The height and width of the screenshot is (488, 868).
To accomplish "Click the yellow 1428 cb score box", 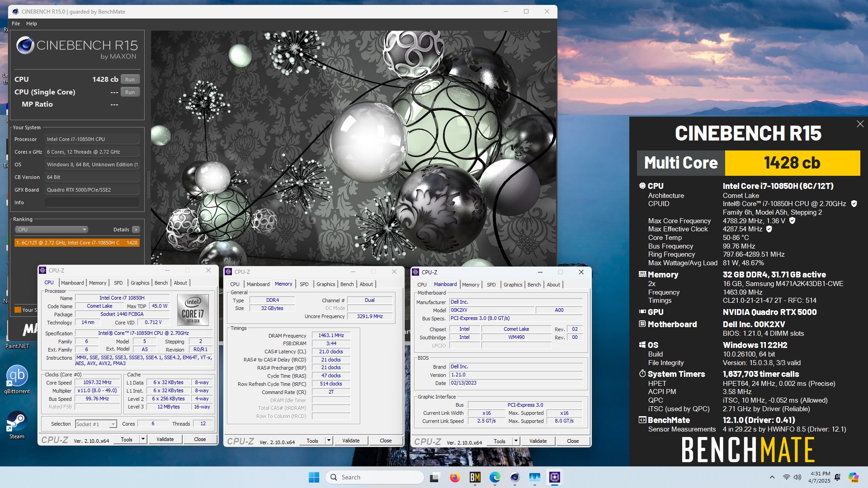I will coord(792,163).
